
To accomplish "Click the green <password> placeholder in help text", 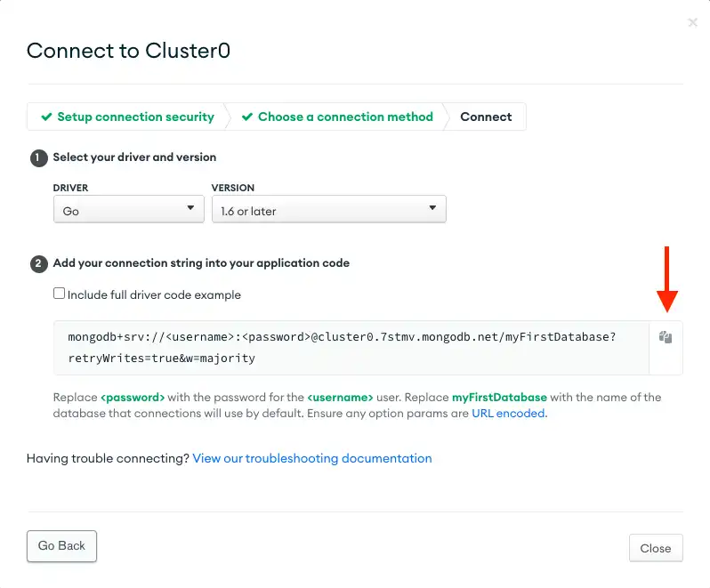I will point(133,398).
